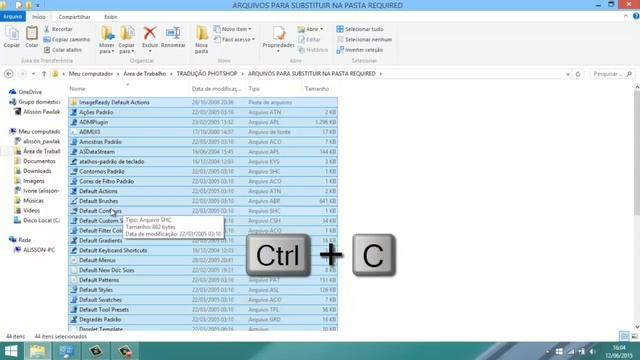
Task: Switch to the Início tab
Action: click(x=39, y=17)
